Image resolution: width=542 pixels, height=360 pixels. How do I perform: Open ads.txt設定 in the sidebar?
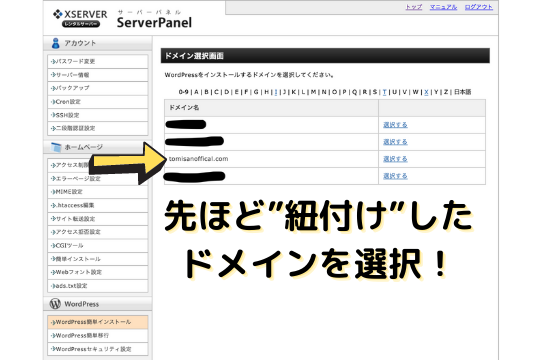pyautogui.click(x=97, y=286)
